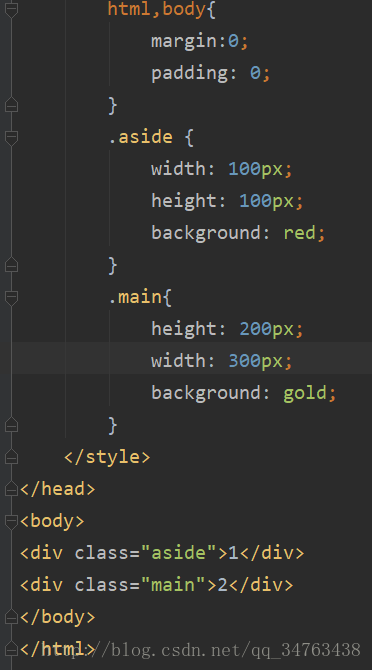Collapse the <body> element fold marker
The image size is (372, 670).
tap(12, 521)
